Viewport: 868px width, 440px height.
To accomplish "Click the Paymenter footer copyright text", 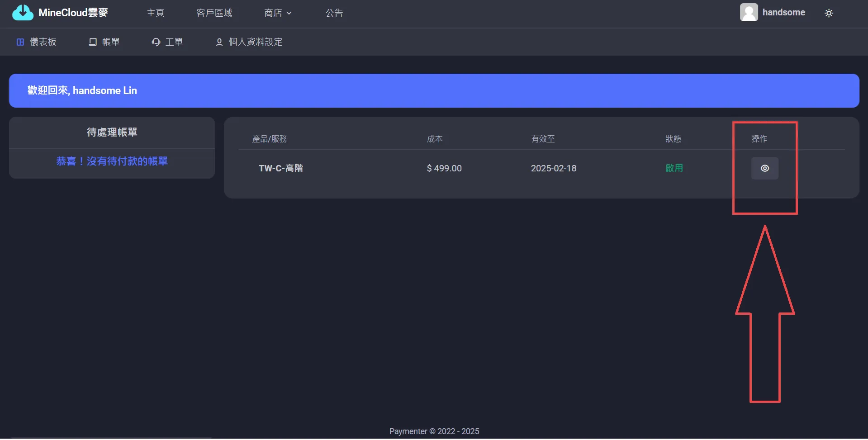I will 434,431.
